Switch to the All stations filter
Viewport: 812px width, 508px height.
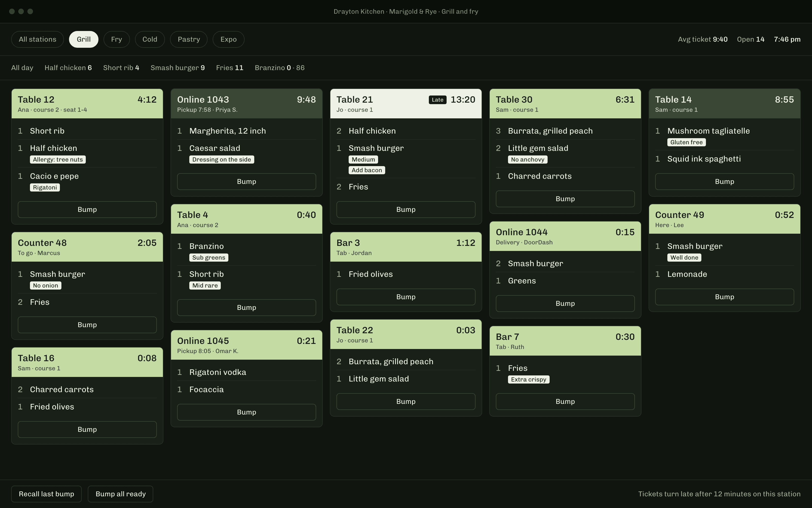pyautogui.click(x=38, y=39)
